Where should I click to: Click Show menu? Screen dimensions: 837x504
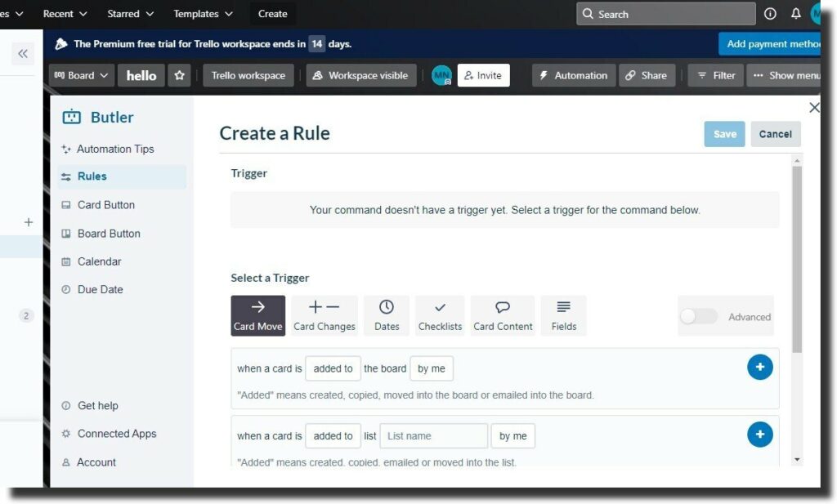coord(784,75)
